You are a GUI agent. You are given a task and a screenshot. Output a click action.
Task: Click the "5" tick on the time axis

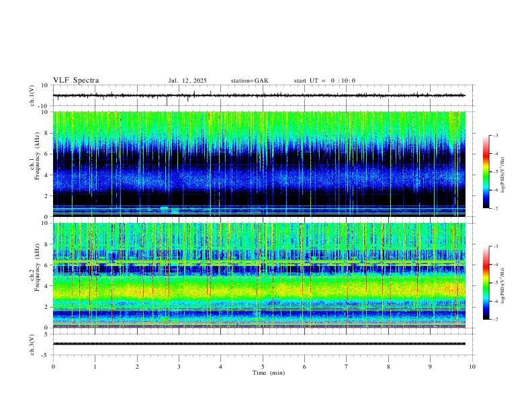pyautogui.click(x=263, y=367)
